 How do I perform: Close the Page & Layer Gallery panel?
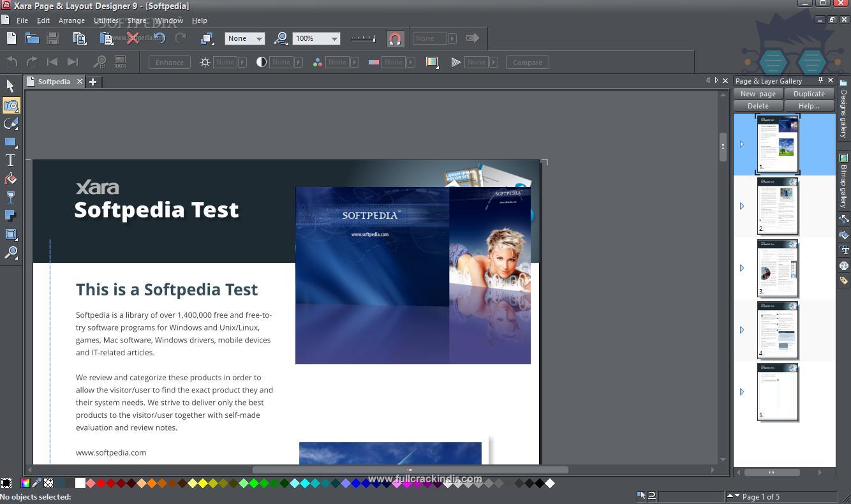click(830, 80)
